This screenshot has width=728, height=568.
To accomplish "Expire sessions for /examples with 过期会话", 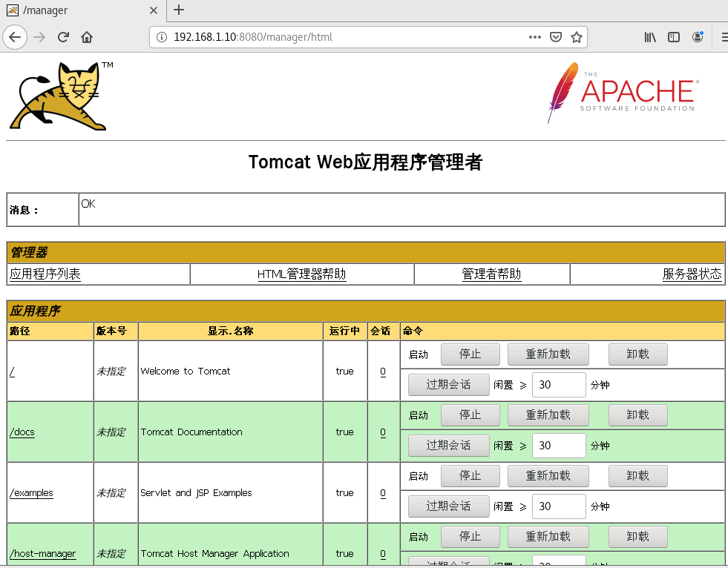I will (x=448, y=506).
